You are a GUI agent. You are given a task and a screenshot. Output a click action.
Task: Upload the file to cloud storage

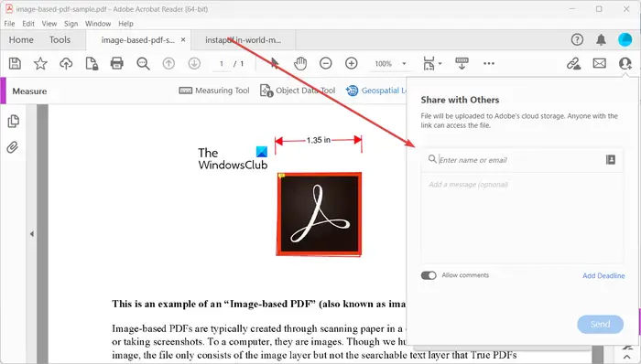point(66,64)
